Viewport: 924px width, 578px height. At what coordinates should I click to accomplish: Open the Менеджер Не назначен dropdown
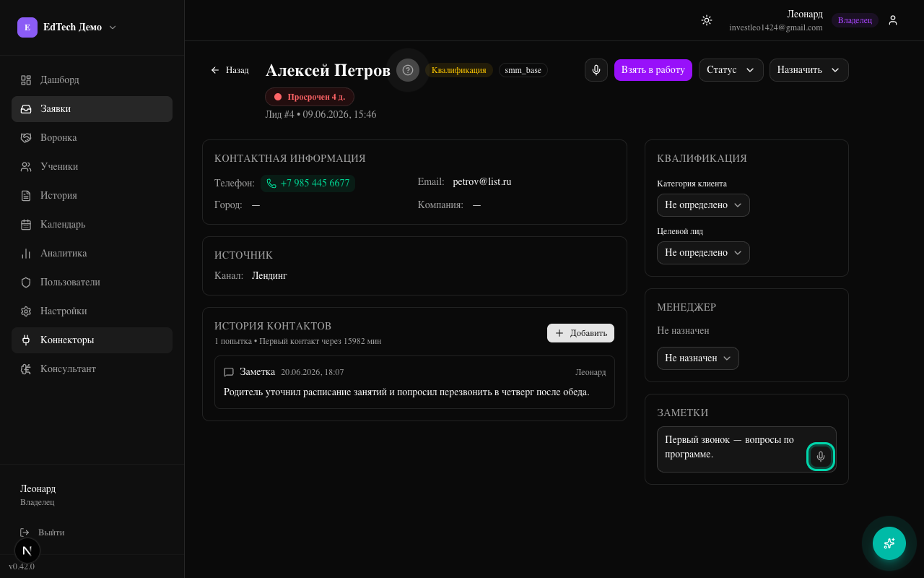(x=698, y=358)
